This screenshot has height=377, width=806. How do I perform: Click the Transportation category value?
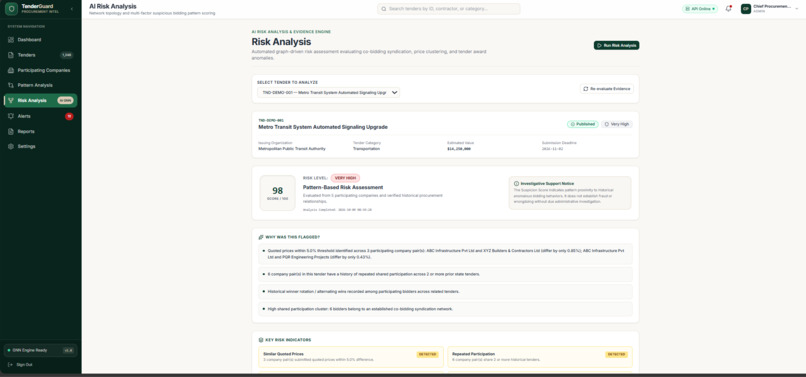click(366, 149)
